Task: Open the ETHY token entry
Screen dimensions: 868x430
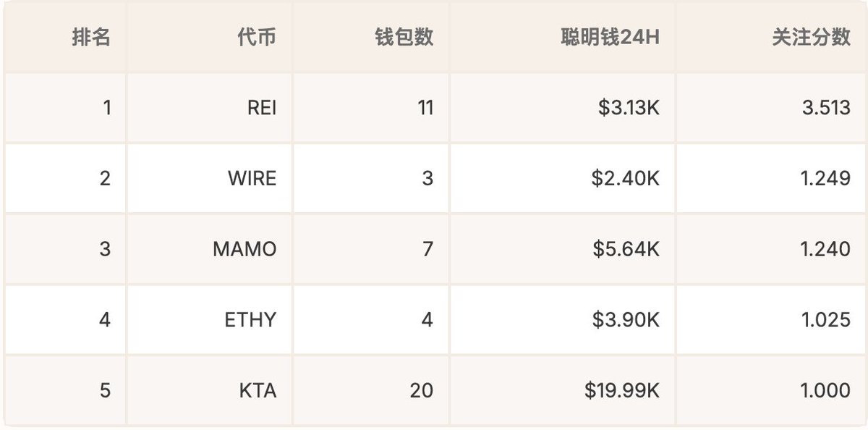Action: pos(250,319)
